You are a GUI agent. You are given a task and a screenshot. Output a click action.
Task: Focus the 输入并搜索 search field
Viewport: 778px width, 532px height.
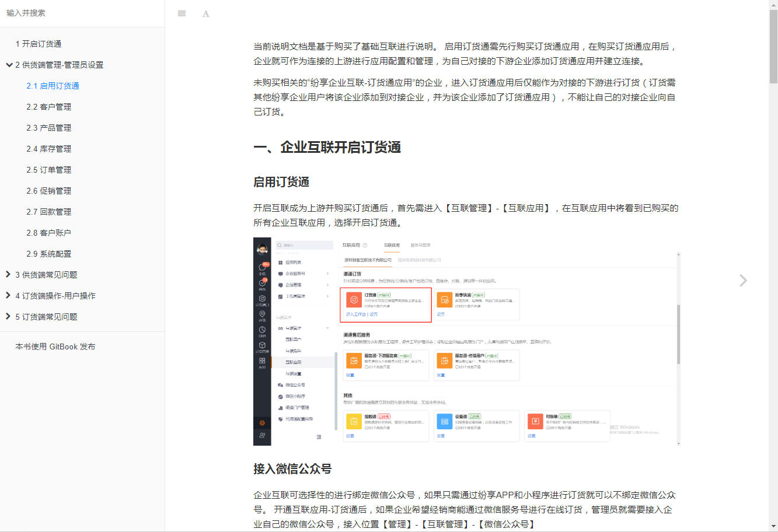[82, 13]
